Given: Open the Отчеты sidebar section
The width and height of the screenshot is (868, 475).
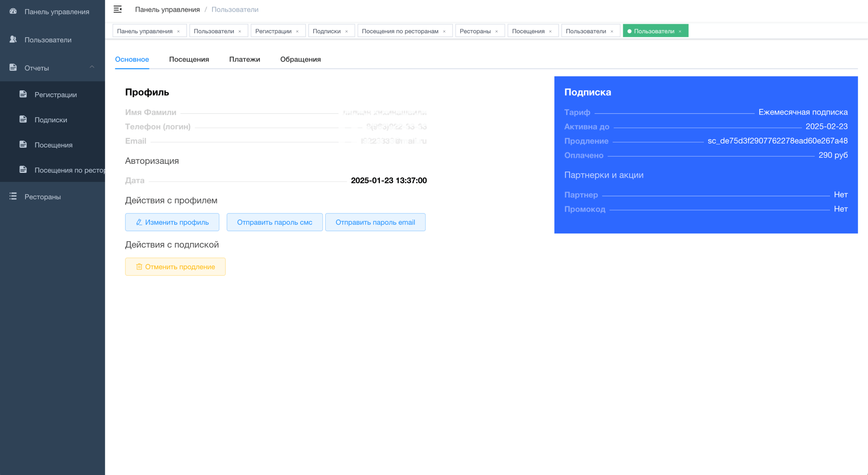Looking at the screenshot, I should 37,68.
